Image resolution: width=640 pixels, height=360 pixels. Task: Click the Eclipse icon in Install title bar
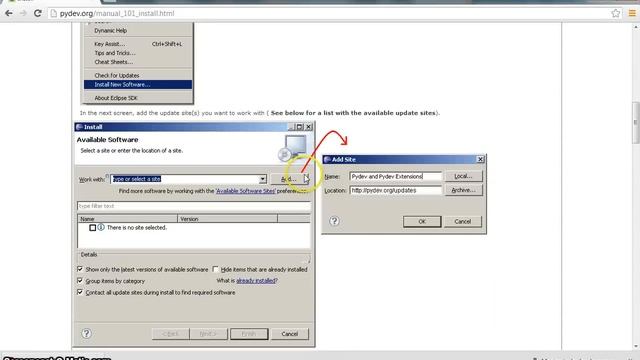pyautogui.click(x=80, y=127)
